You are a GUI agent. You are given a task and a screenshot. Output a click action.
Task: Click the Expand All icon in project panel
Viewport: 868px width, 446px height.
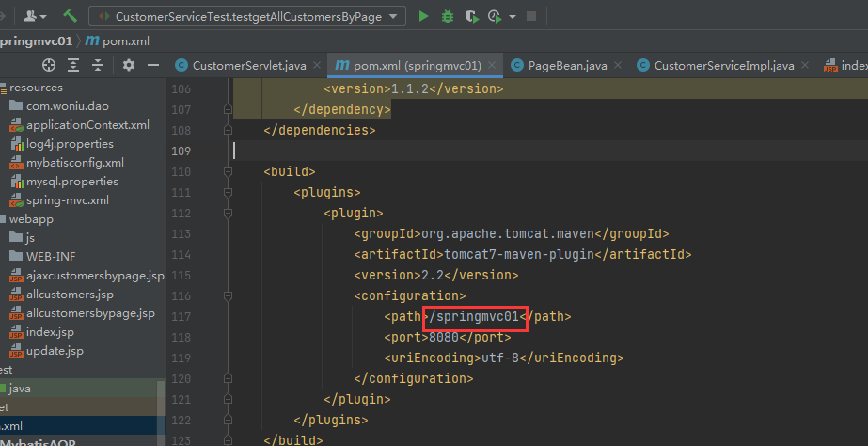pyautogui.click(x=73, y=65)
